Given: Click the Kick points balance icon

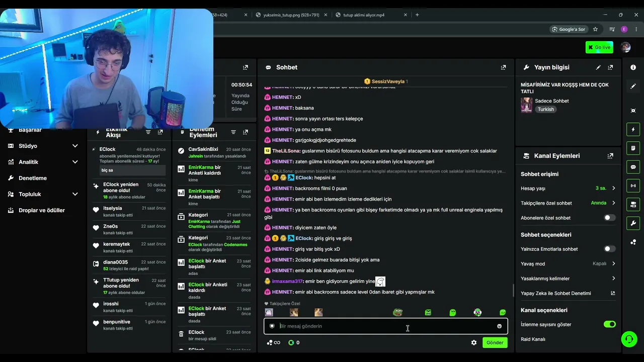Looking at the screenshot, I should [291, 342].
